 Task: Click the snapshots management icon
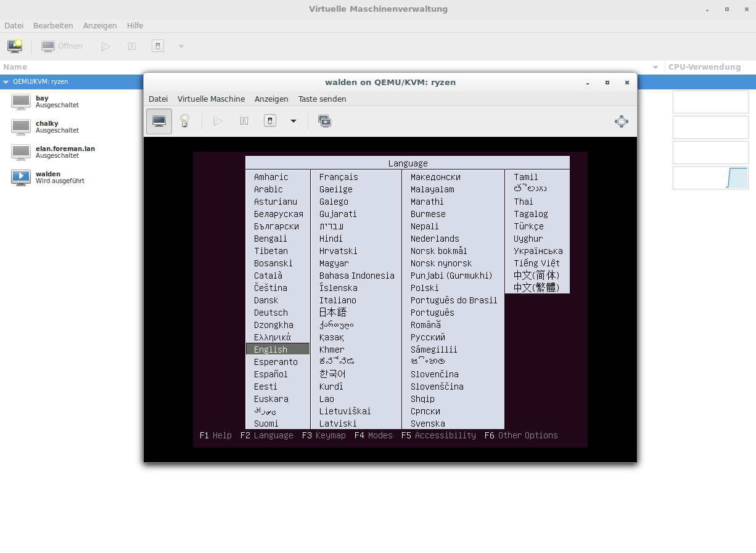324,121
